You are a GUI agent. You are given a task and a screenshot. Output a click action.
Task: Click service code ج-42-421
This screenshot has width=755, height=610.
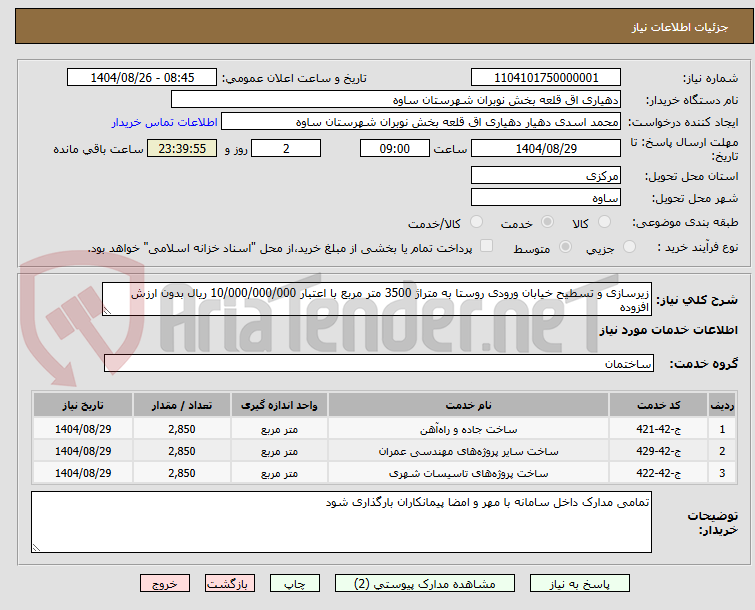pyautogui.click(x=658, y=429)
